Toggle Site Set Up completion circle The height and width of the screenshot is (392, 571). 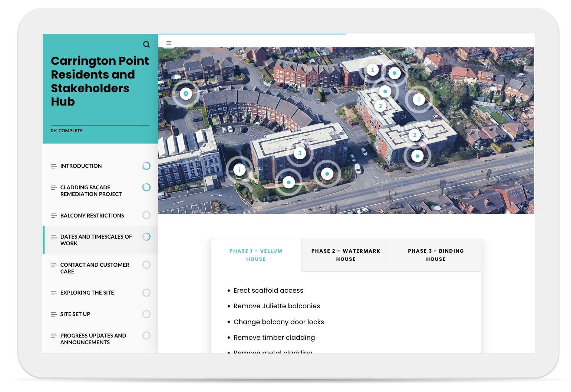(146, 314)
